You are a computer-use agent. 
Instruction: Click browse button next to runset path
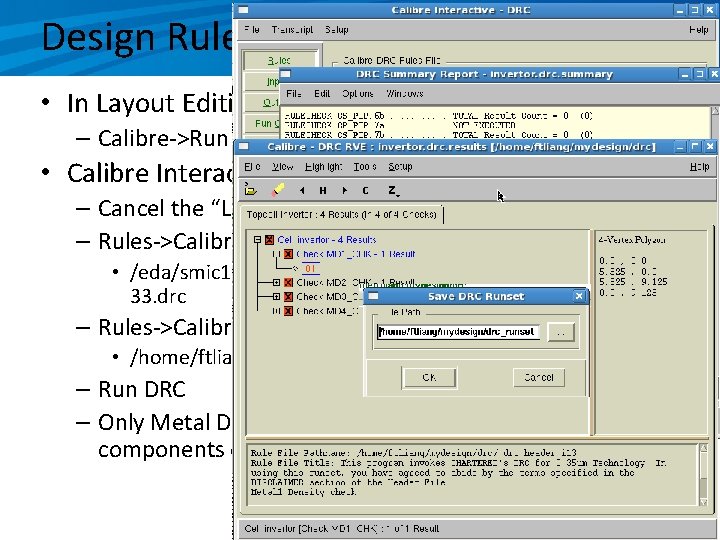click(x=561, y=332)
